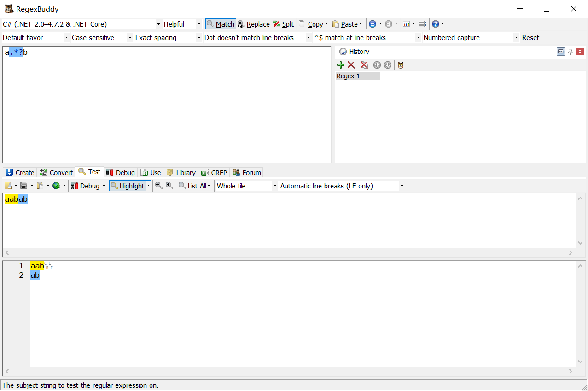
Task: Open the C# application flavor dropdown
Action: (159, 24)
